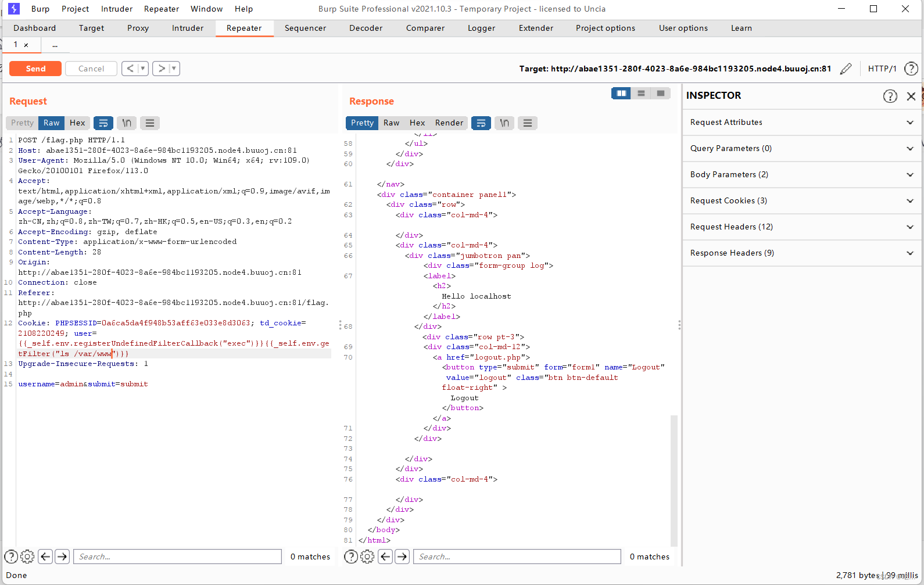Add new Repeater tab with ellipsis
The height and width of the screenshot is (585, 924).
(x=55, y=45)
